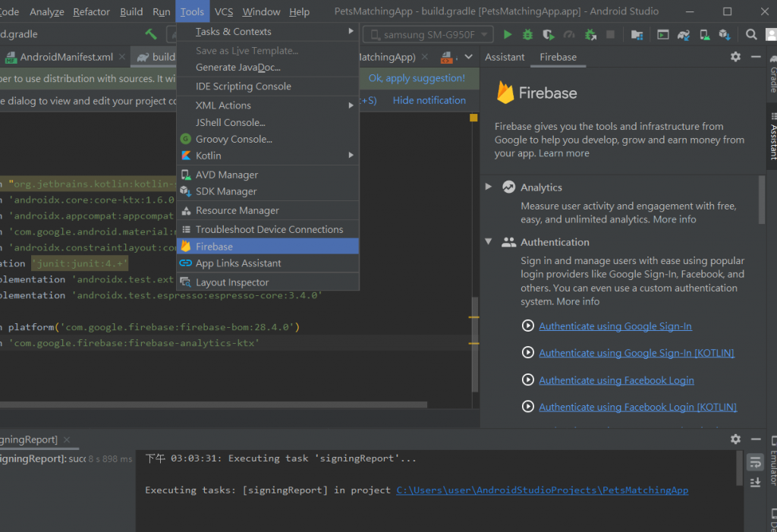Open the Build panel settings gear
The image size is (777, 532).
(x=735, y=439)
